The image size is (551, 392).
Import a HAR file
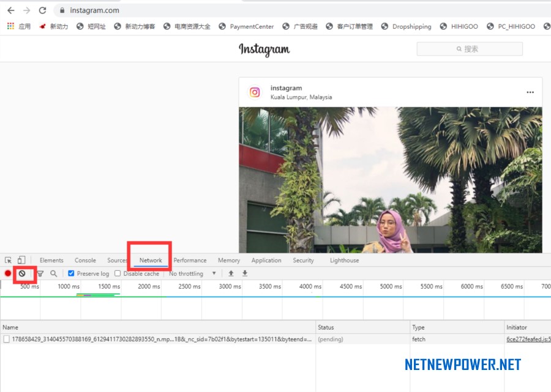point(231,273)
